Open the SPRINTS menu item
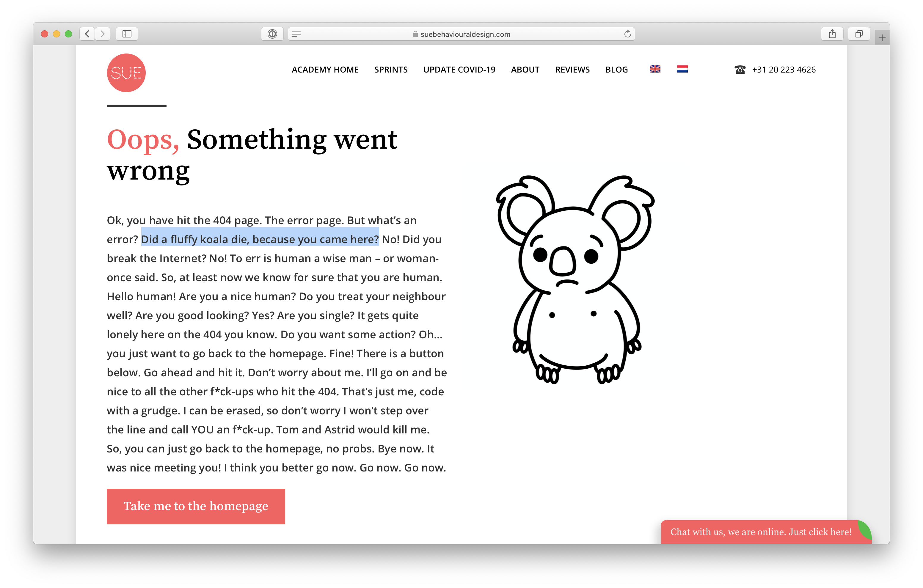Screen dimensions: 923x588 click(x=391, y=69)
